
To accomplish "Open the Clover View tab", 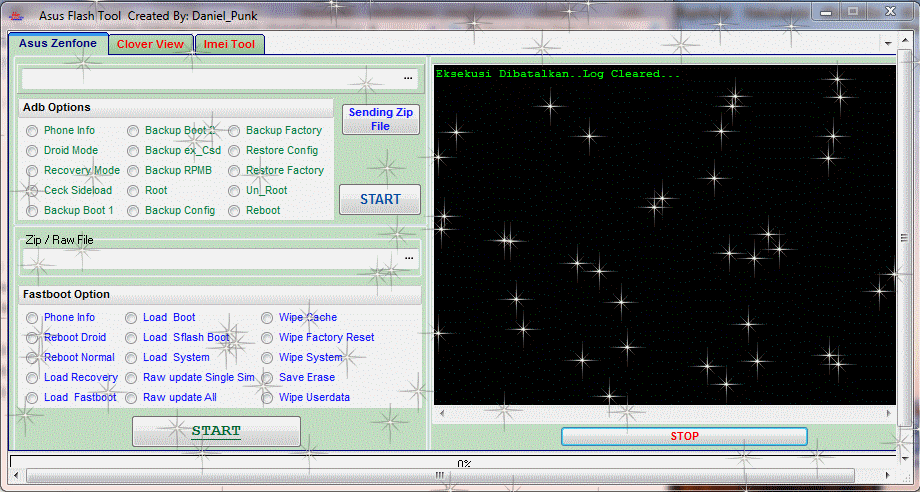I will pyautogui.click(x=150, y=45).
